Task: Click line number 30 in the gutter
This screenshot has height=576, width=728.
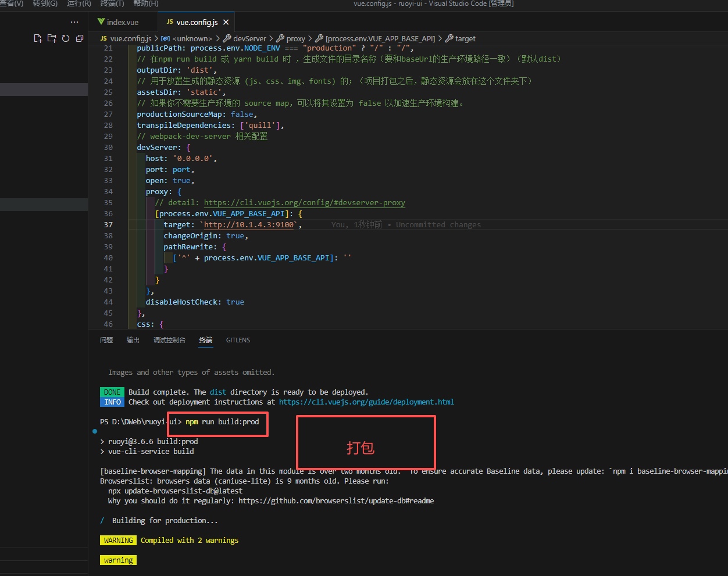Action: 109,147
